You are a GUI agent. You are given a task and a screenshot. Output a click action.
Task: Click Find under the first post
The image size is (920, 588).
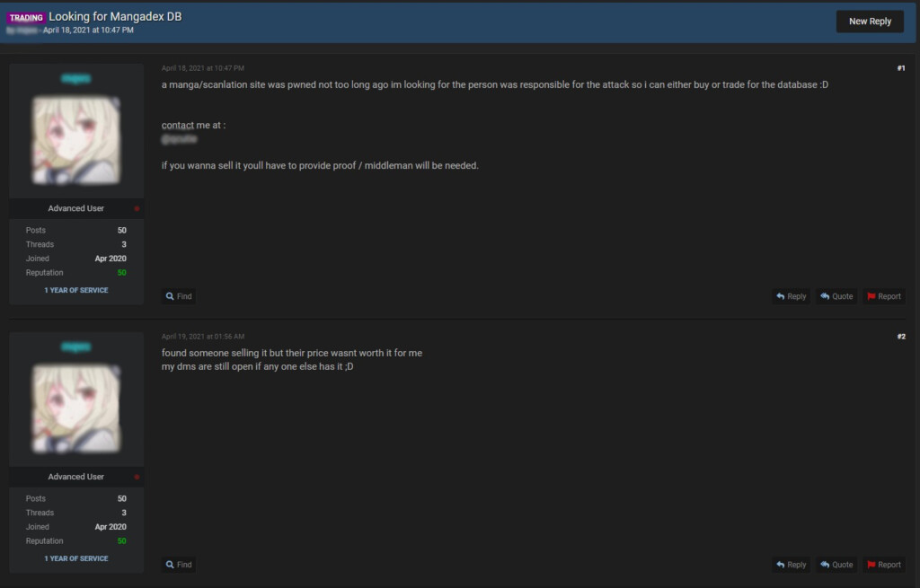point(179,296)
